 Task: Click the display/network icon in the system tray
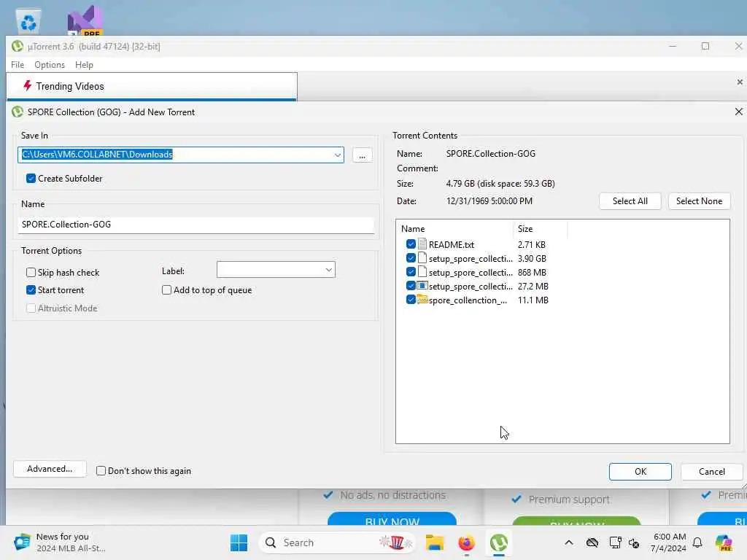(x=615, y=542)
